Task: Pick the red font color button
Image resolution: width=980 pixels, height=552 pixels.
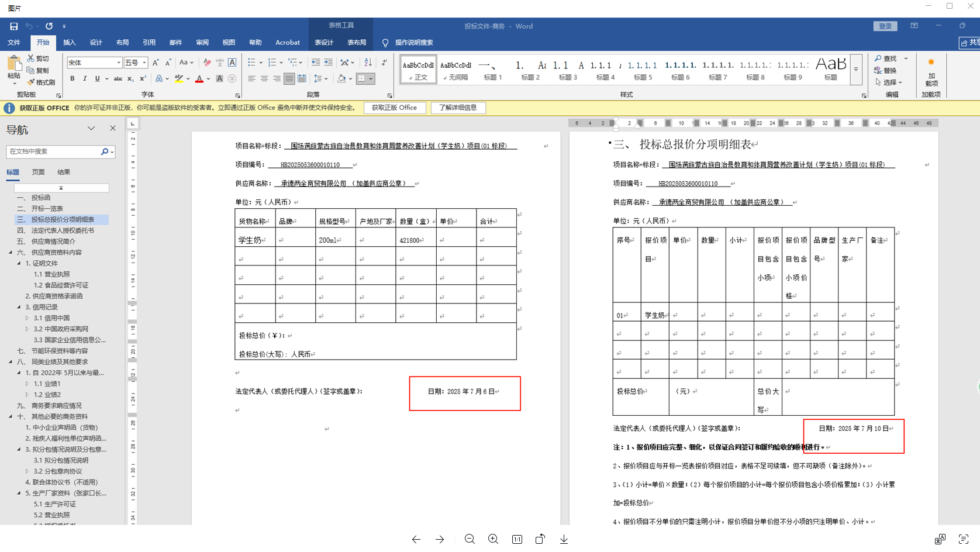Action: [x=199, y=78]
